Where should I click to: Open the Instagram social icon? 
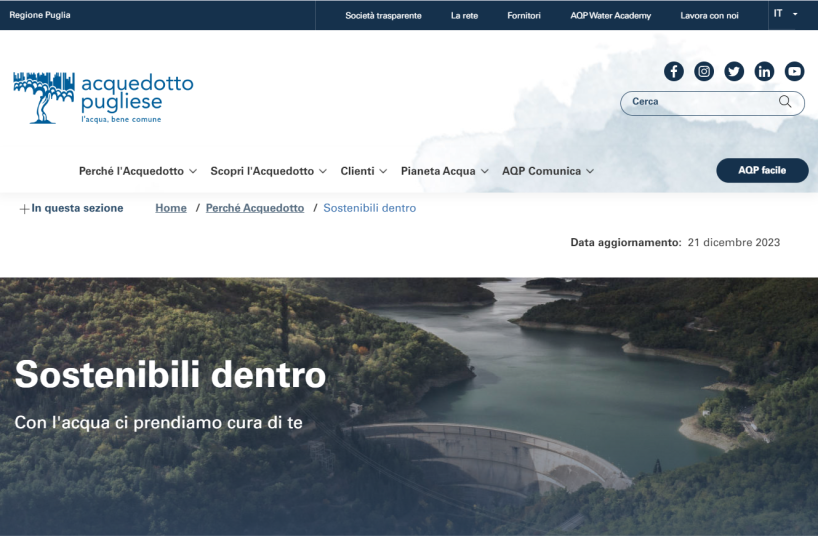[704, 71]
